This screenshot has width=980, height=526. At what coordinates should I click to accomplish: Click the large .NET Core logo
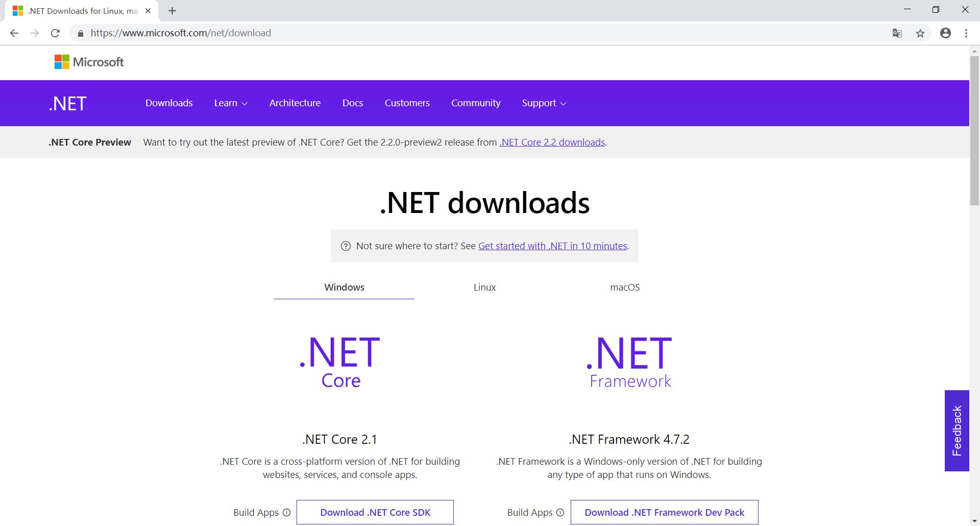point(340,363)
